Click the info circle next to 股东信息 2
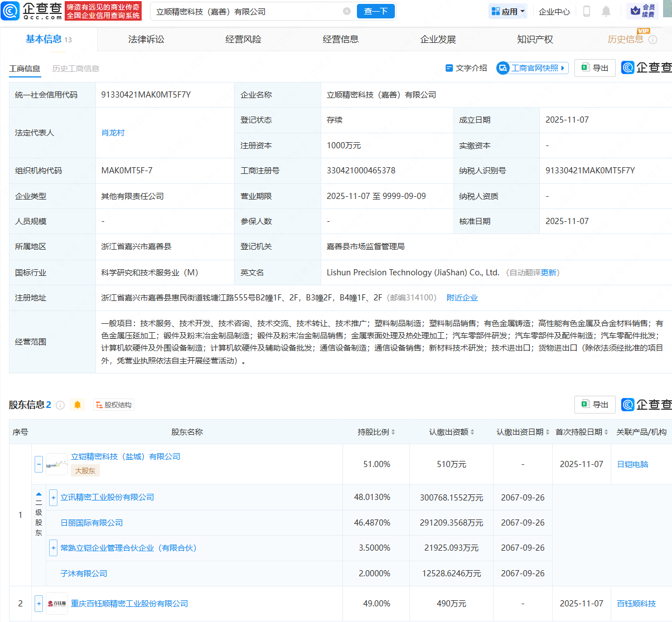672x622 pixels. click(x=61, y=405)
